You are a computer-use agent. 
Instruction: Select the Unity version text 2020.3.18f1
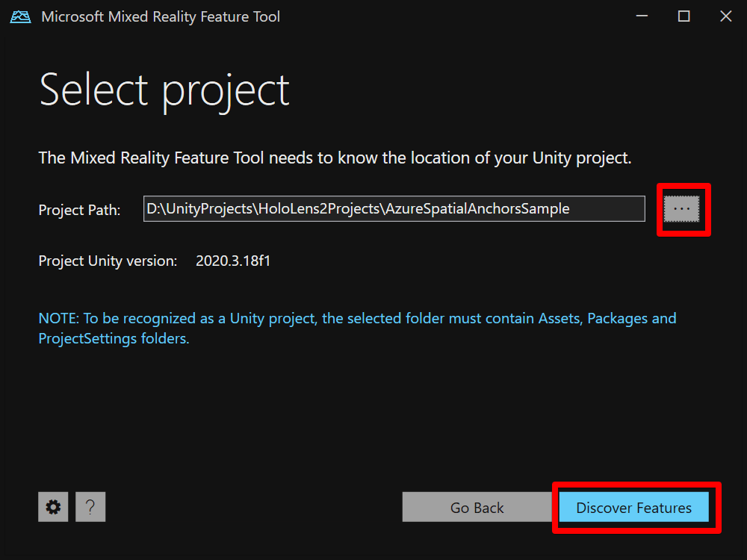tap(233, 261)
